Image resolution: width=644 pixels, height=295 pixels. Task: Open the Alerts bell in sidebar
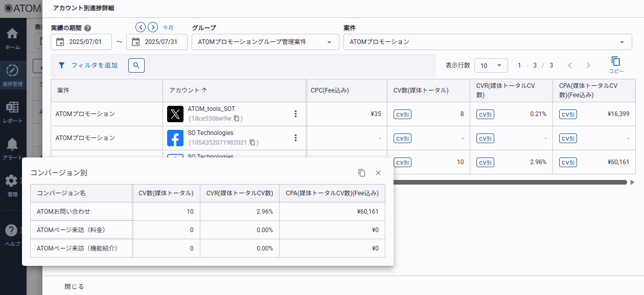click(12, 148)
